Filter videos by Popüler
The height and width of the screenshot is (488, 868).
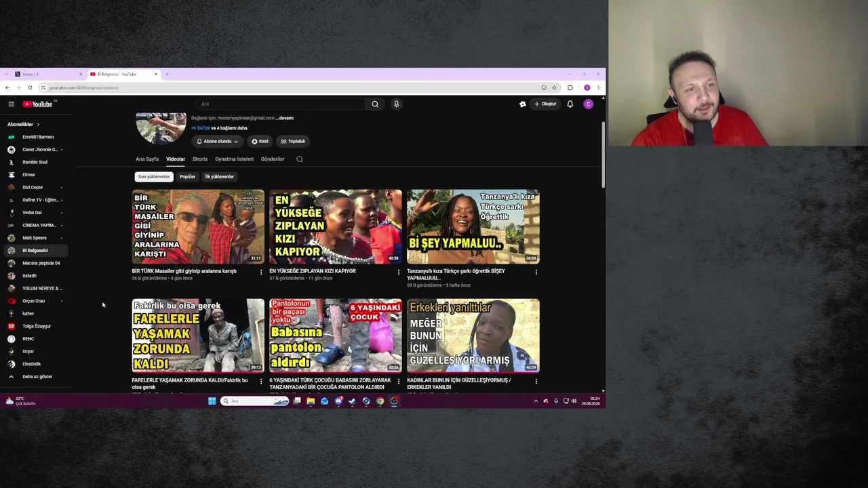(187, 177)
